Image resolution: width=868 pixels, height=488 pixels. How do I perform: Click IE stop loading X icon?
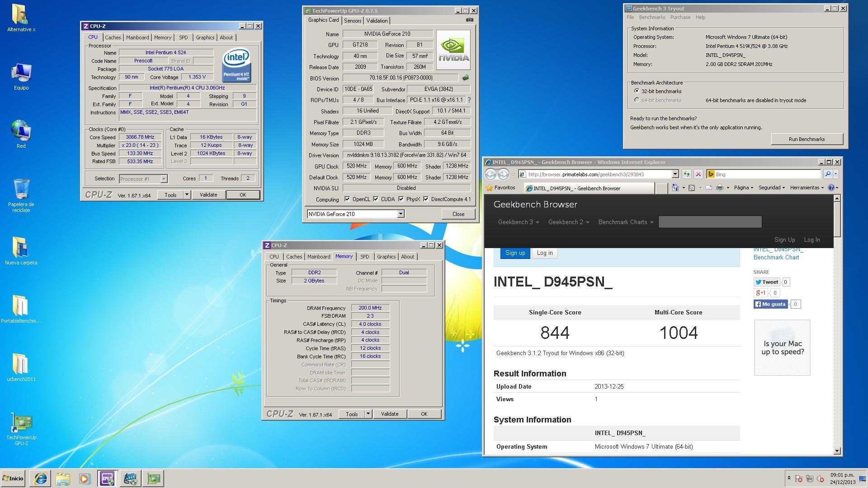click(698, 174)
